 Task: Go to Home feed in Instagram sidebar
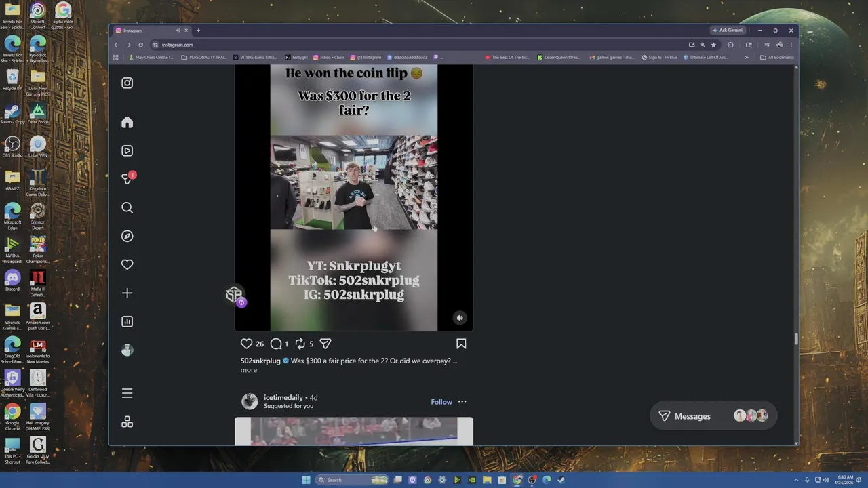click(x=127, y=123)
